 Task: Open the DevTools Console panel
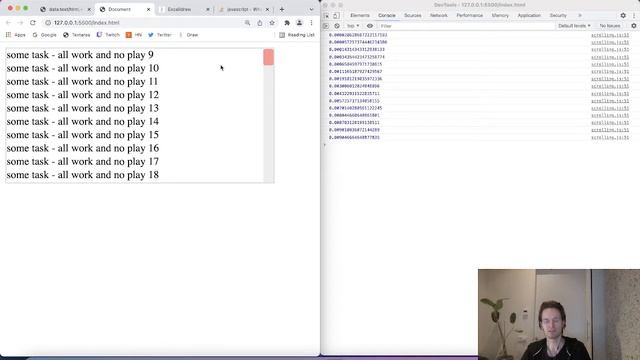pyautogui.click(x=387, y=16)
